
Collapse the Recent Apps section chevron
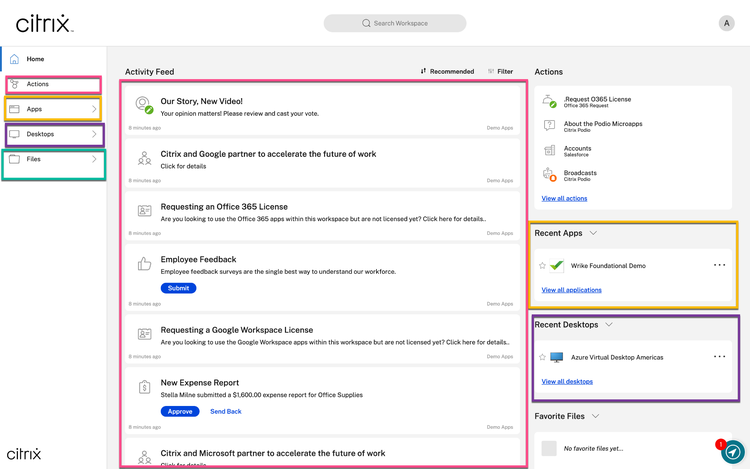coord(593,233)
